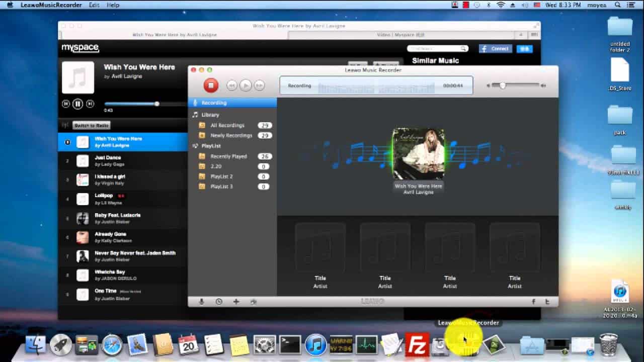
Task: Click the settings icon in Leawo bottom bar
Action: 253,302
